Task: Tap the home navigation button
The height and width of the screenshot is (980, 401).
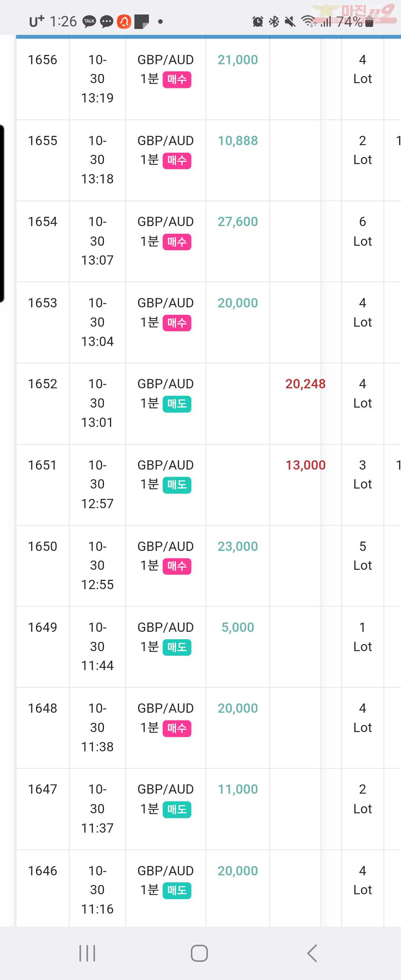Action: (199, 953)
